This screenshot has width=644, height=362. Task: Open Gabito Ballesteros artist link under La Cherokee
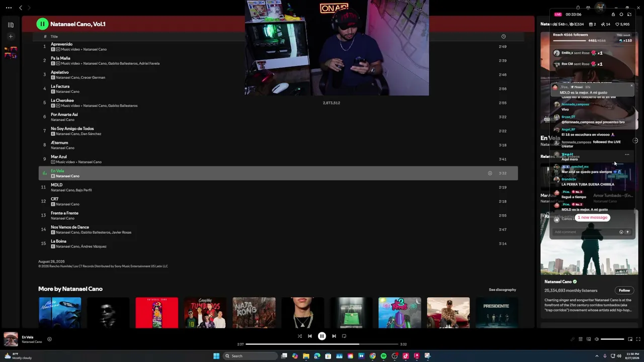point(123,106)
